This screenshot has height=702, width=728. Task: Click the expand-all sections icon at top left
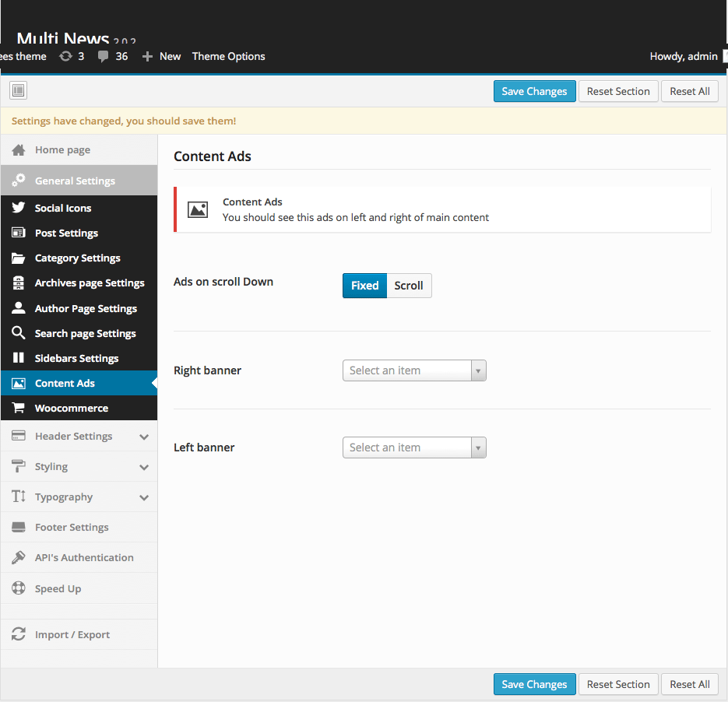pyautogui.click(x=19, y=91)
